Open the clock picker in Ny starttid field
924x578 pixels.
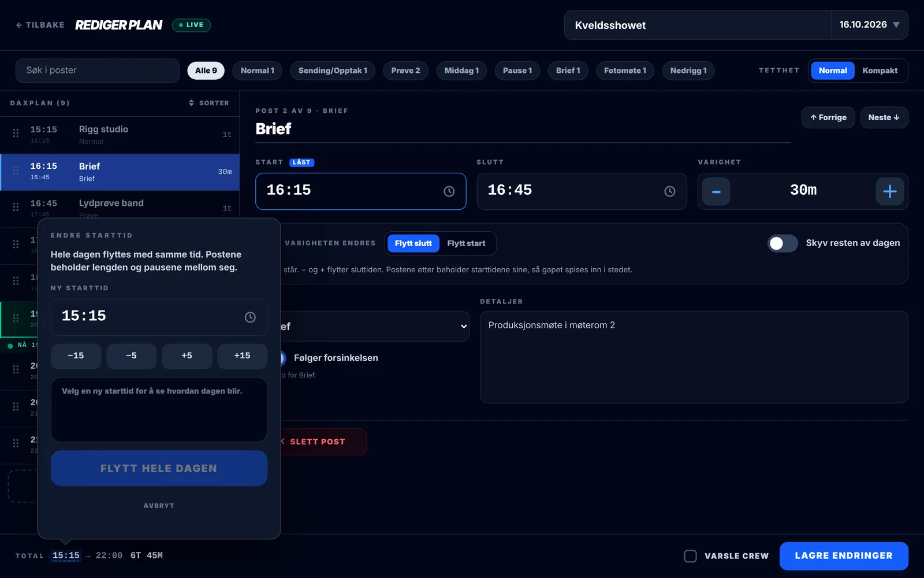[250, 317]
